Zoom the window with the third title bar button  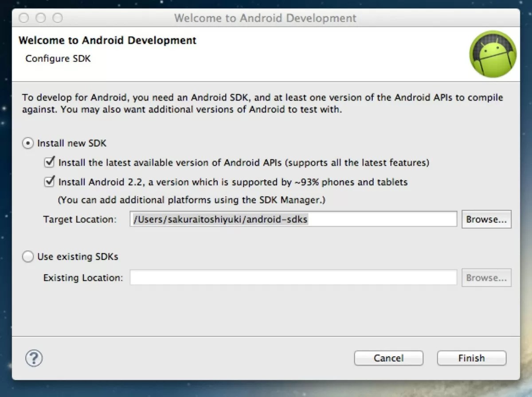point(58,18)
